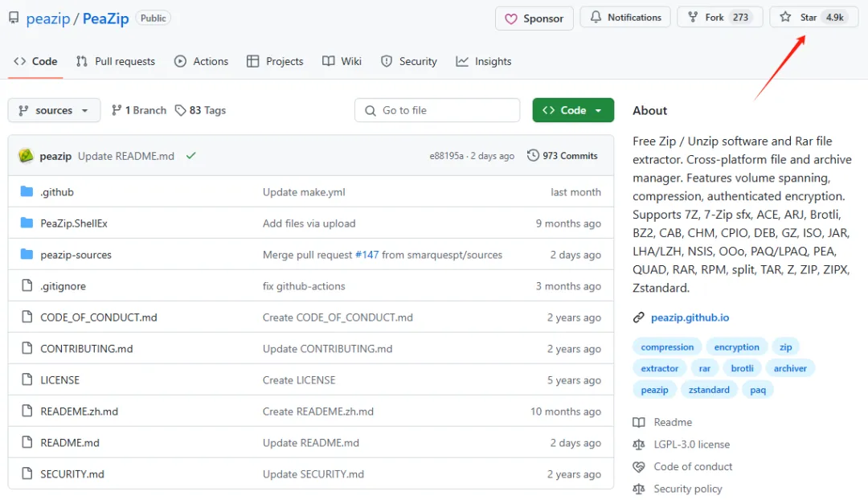Open the peazip-sources folder
This screenshot has width=868, height=500.
click(76, 255)
